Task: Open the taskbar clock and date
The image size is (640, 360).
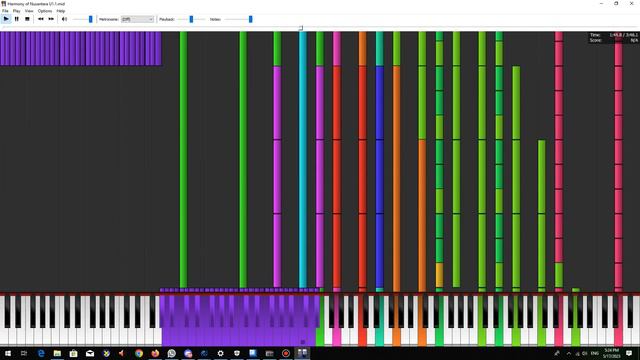Action: (611, 353)
